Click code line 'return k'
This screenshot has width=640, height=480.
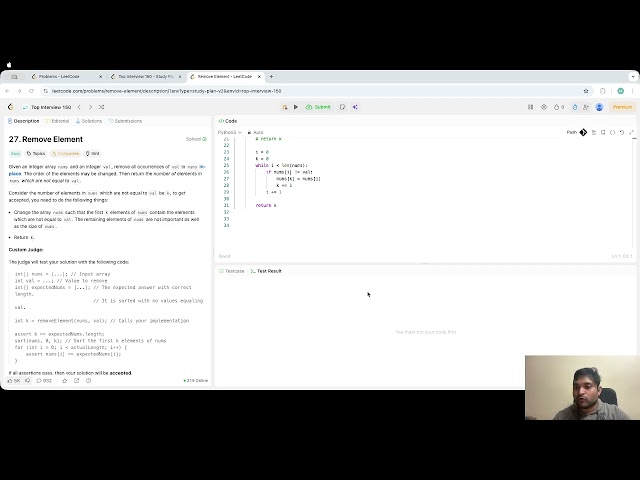pos(266,205)
